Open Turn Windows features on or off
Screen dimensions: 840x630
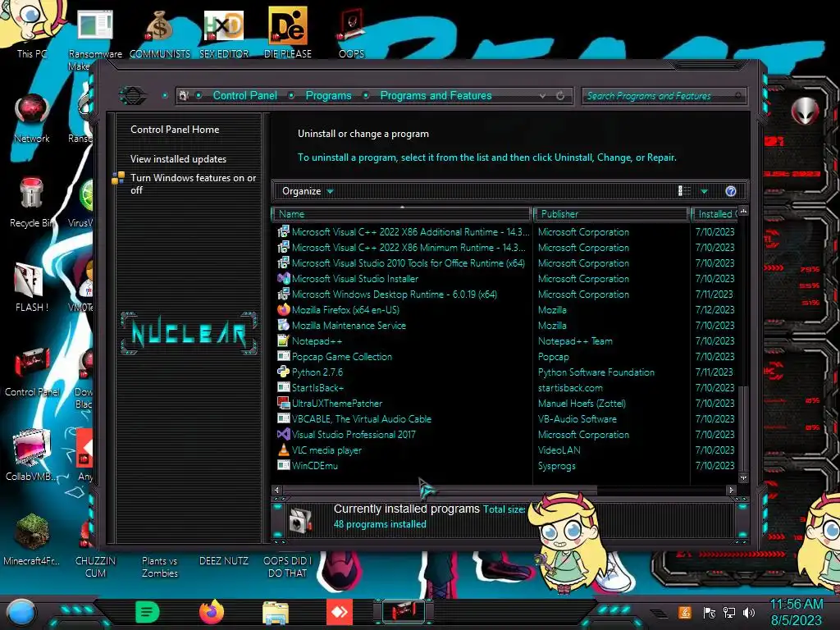click(193, 184)
